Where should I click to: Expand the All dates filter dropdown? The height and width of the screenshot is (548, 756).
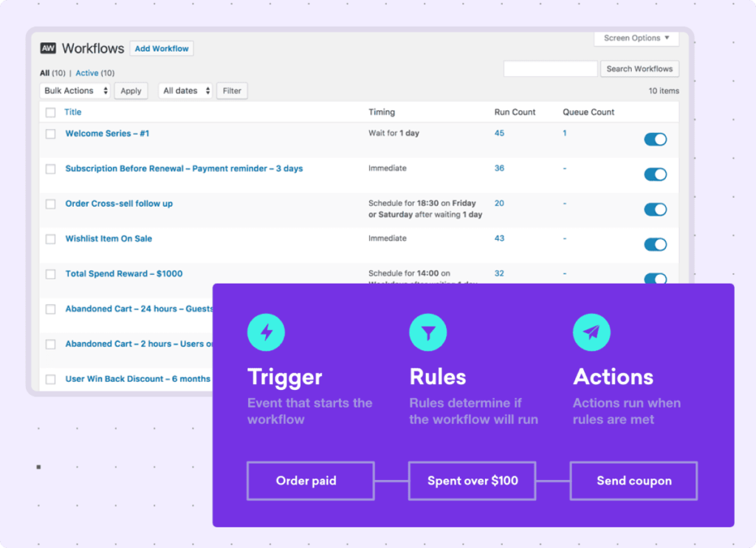tap(185, 91)
